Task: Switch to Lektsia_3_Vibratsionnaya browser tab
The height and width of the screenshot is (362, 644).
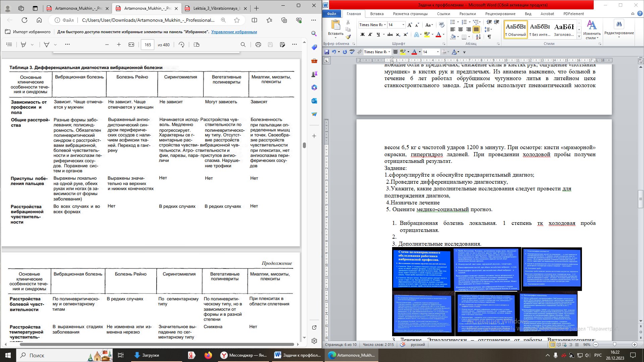Action: [x=216, y=8]
